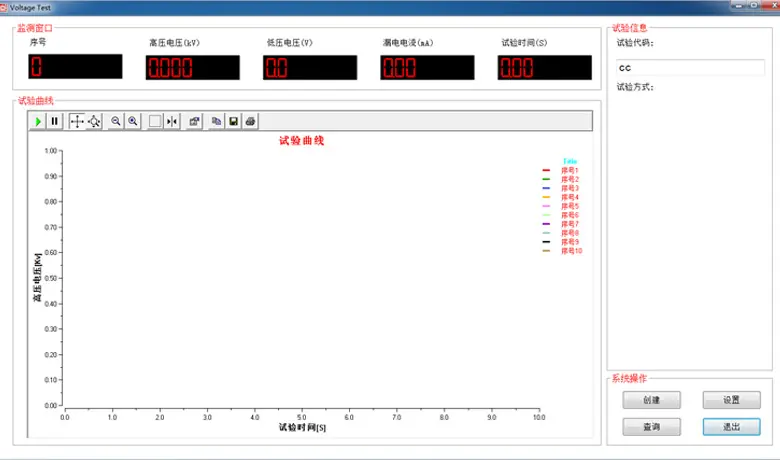Click the green play (resume) chart button
Image resolution: width=780 pixels, height=460 pixels.
click(x=38, y=121)
